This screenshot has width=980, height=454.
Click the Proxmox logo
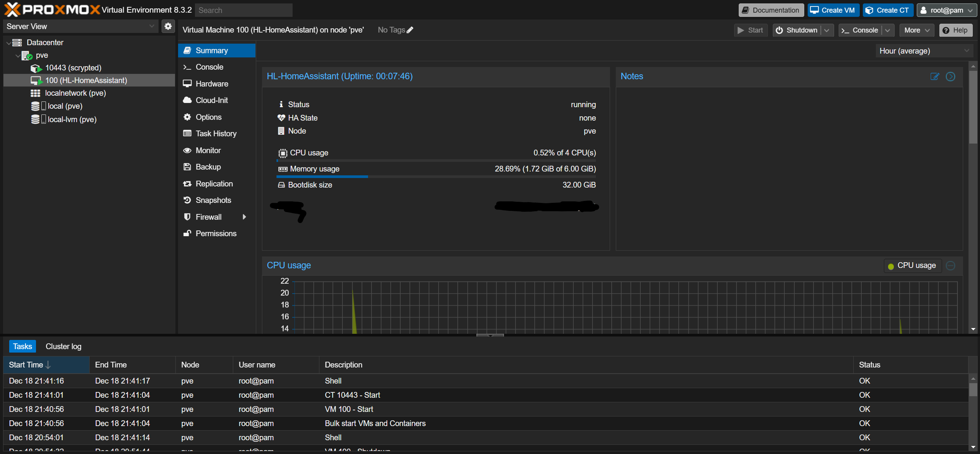[52, 10]
